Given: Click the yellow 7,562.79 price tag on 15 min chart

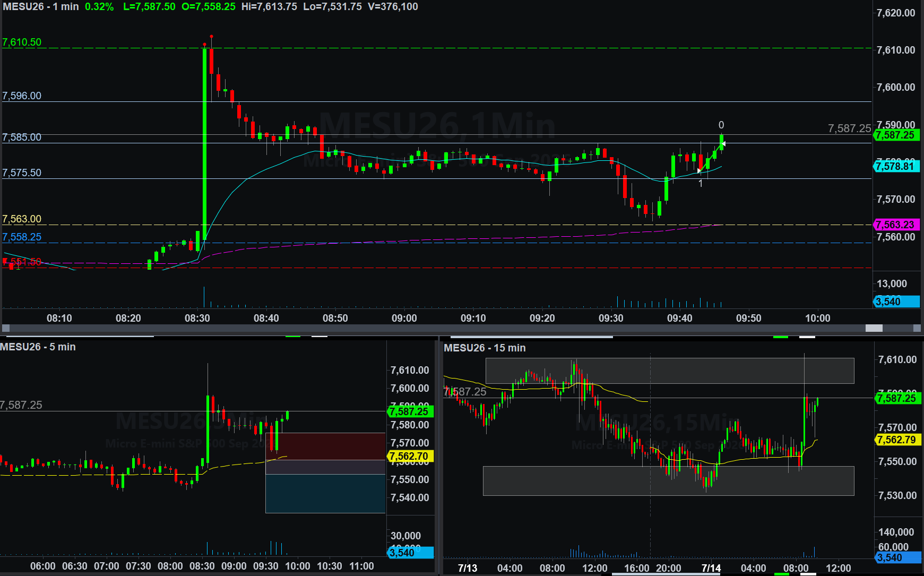Looking at the screenshot, I should 897,440.
